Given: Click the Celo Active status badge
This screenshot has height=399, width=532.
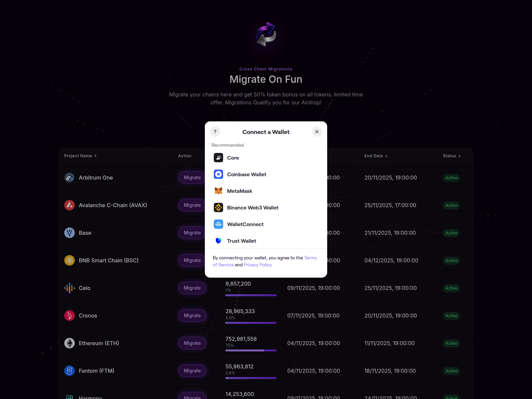Looking at the screenshot, I should 451,288.
